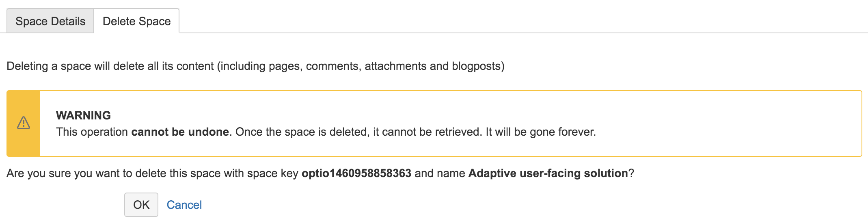Click the Cancel link
Image resolution: width=868 pixels, height=221 pixels.
point(184,205)
